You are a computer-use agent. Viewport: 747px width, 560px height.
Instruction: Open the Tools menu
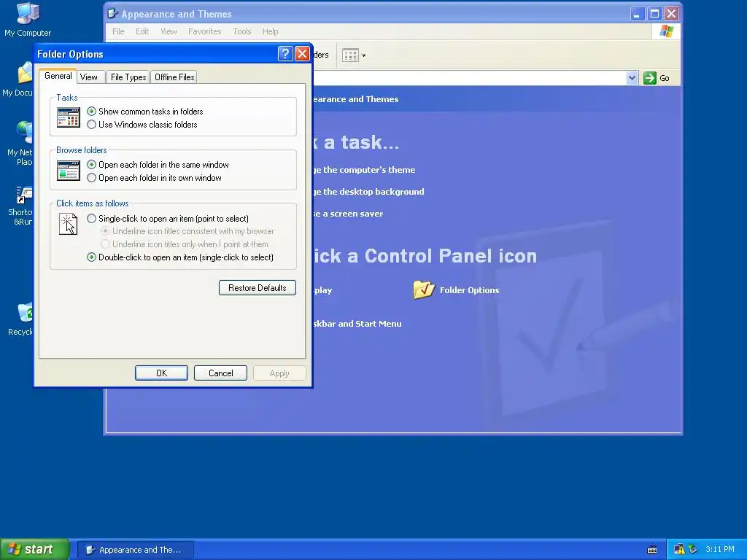[242, 31]
